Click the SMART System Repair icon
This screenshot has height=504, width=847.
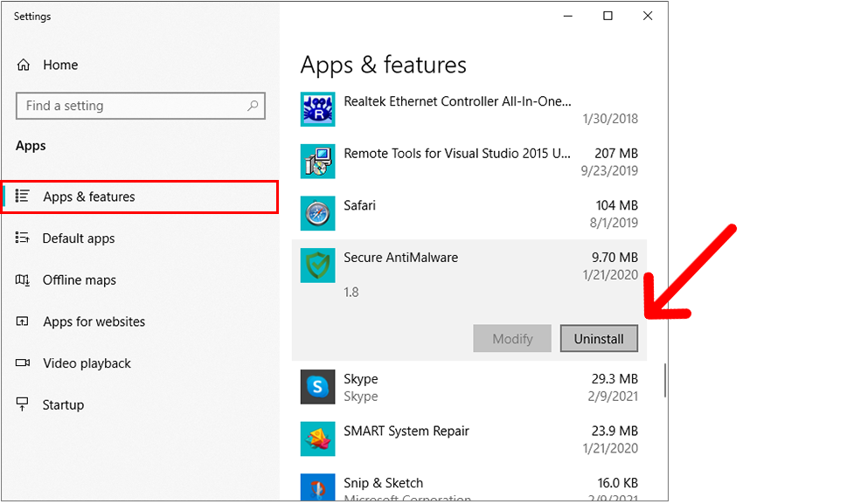tap(317, 438)
